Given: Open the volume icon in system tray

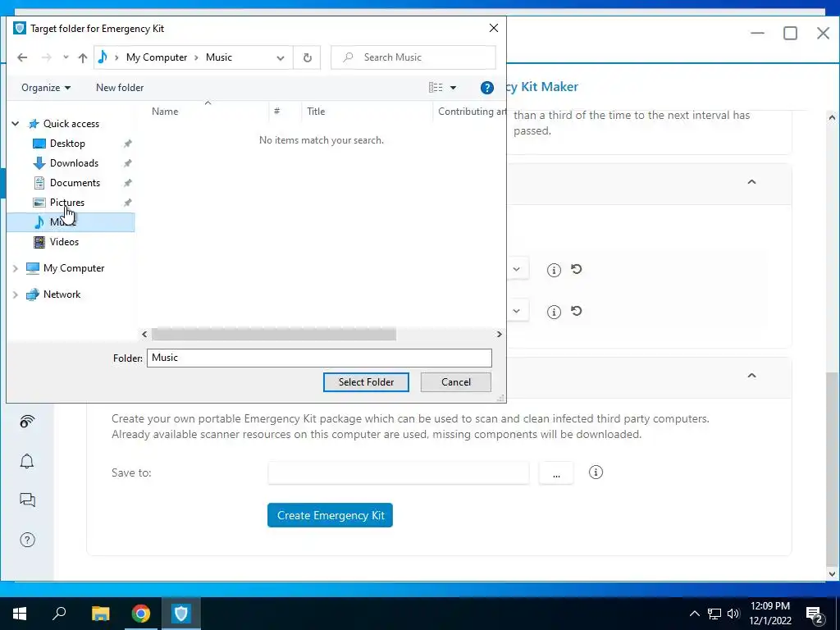Looking at the screenshot, I should pos(733,614).
